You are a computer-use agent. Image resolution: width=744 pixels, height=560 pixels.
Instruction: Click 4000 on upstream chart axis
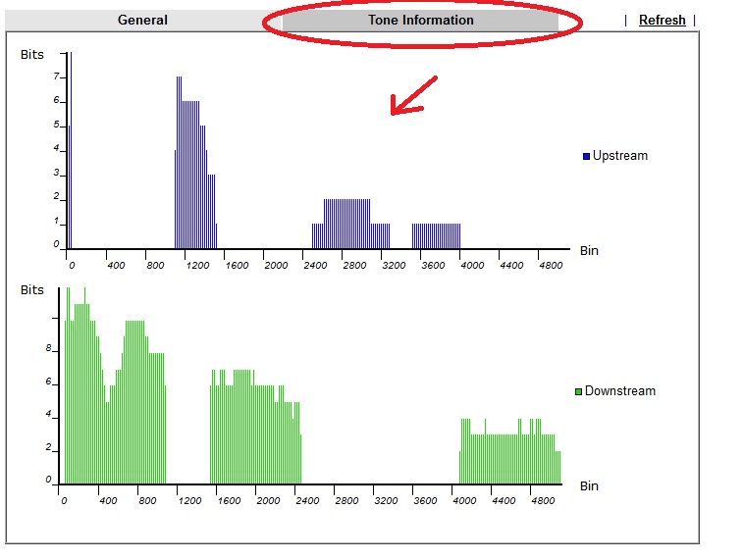pos(472,265)
